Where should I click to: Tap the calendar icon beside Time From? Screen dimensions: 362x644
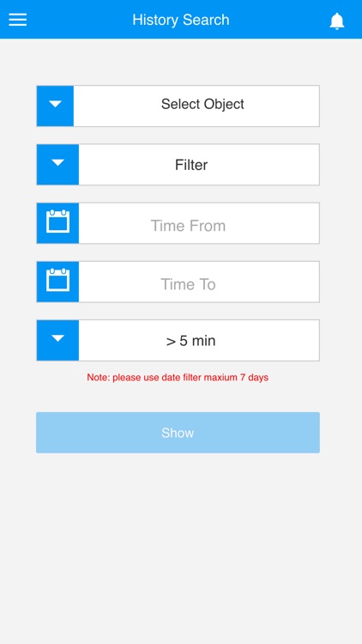tap(57, 223)
